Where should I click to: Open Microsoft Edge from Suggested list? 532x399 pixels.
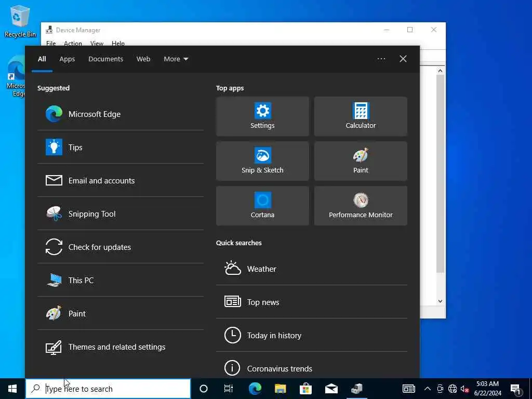point(121,114)
